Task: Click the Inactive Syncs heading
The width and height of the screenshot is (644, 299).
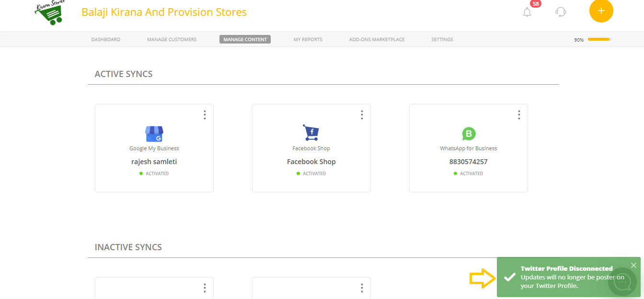Action: 128,247
